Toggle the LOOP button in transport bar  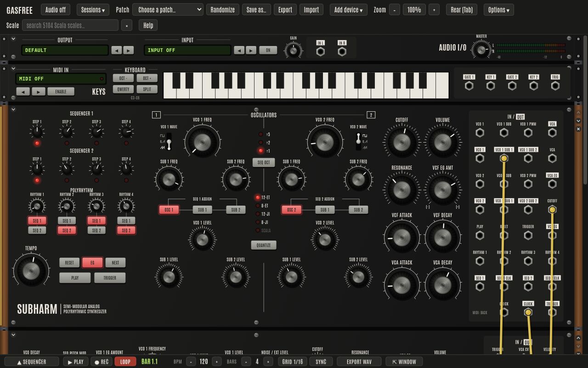(125, 362)
